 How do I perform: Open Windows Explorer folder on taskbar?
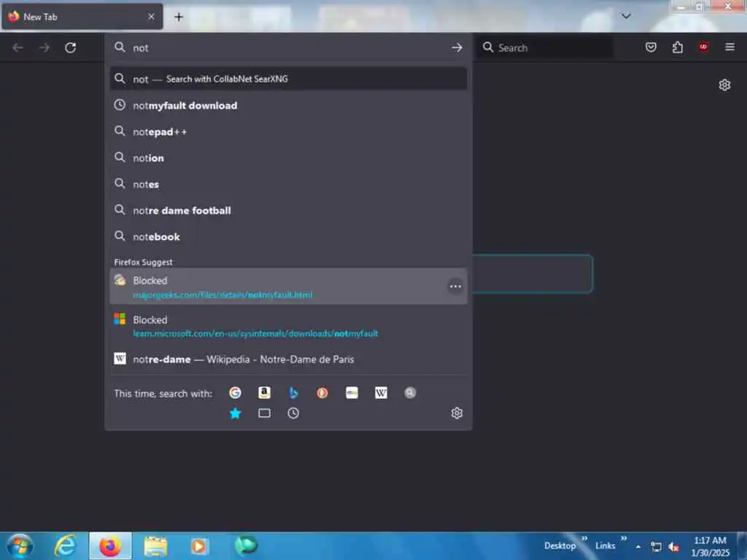point(155,545)
